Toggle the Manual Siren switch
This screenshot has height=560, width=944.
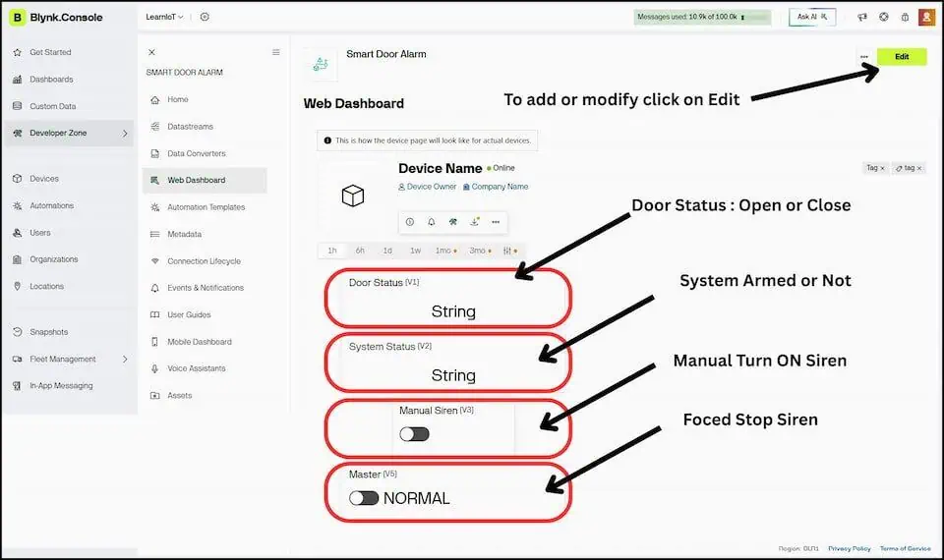click(414, 434)
